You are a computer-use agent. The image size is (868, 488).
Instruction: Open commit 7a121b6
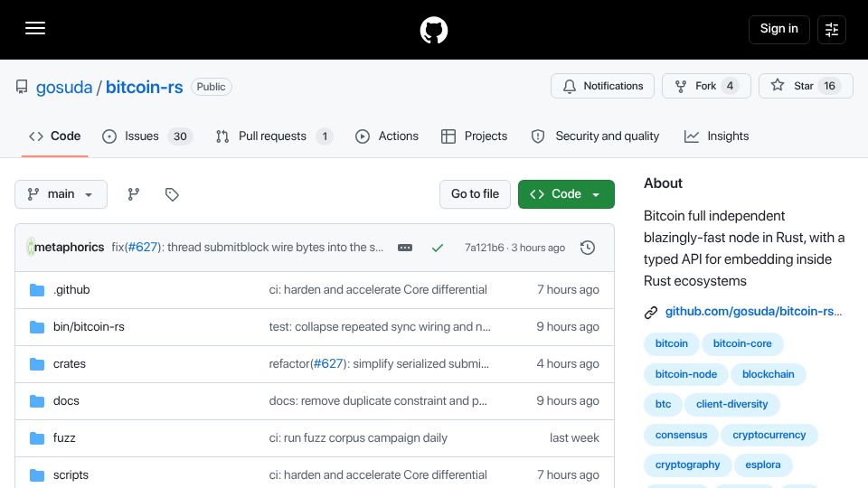click(485, 248)
